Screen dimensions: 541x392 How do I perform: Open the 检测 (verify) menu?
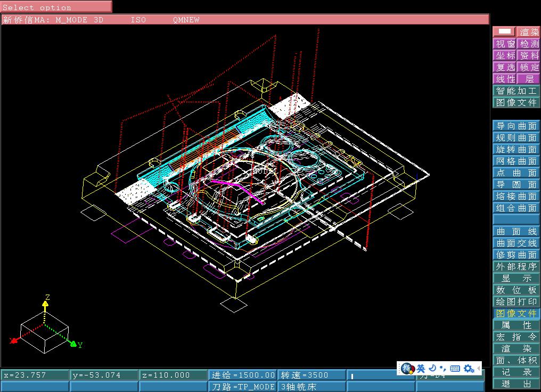coord(528,44)
